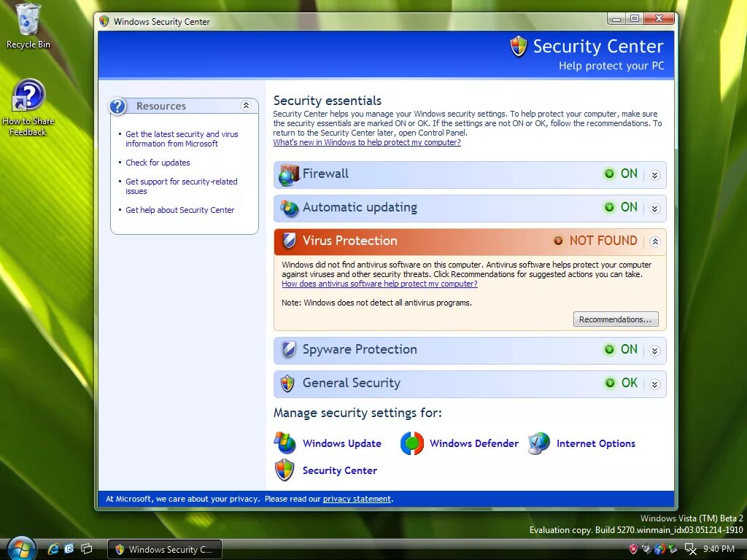747x560 pixels.
Task: Collapse the Virus Protection section
Action: point(654,241)
